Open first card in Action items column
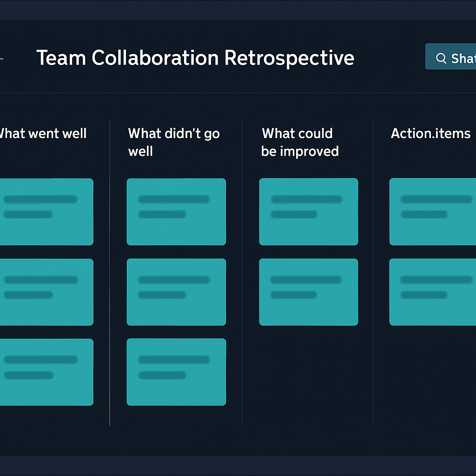The image size is (476, 476). tap(433, 212)
